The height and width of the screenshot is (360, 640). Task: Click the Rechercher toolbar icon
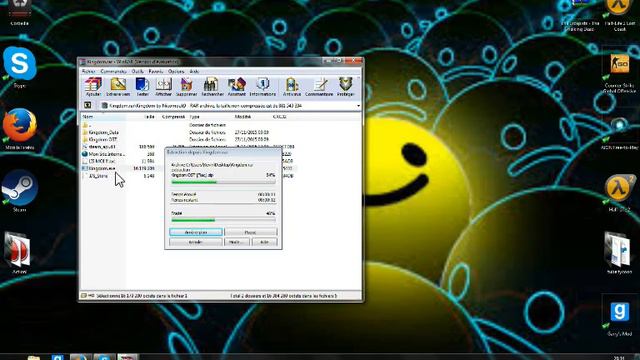tap(212, 87)
